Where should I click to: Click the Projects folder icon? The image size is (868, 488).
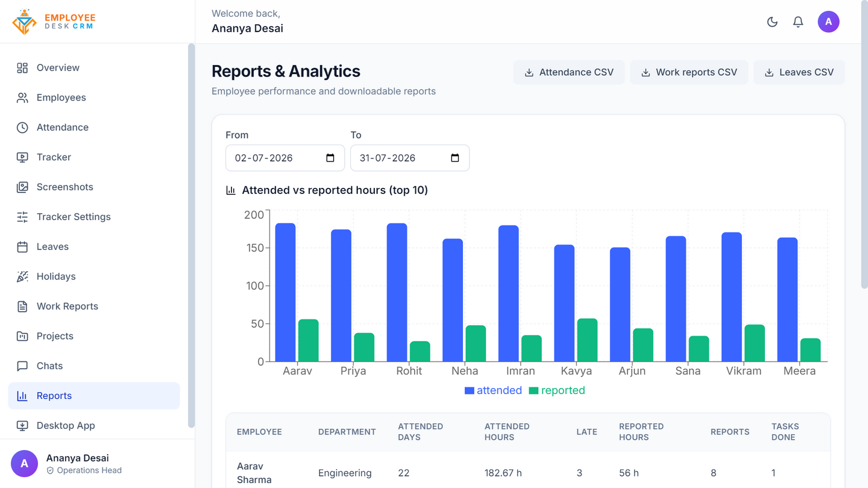22,336
